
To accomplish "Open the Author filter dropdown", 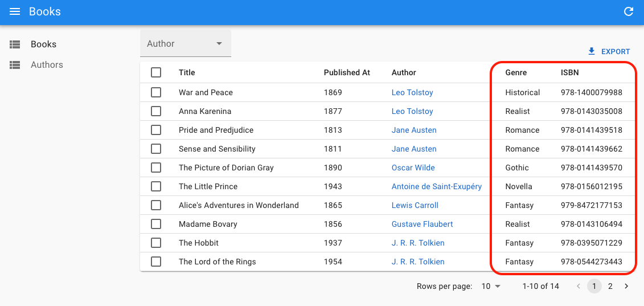I will point(185,44).
